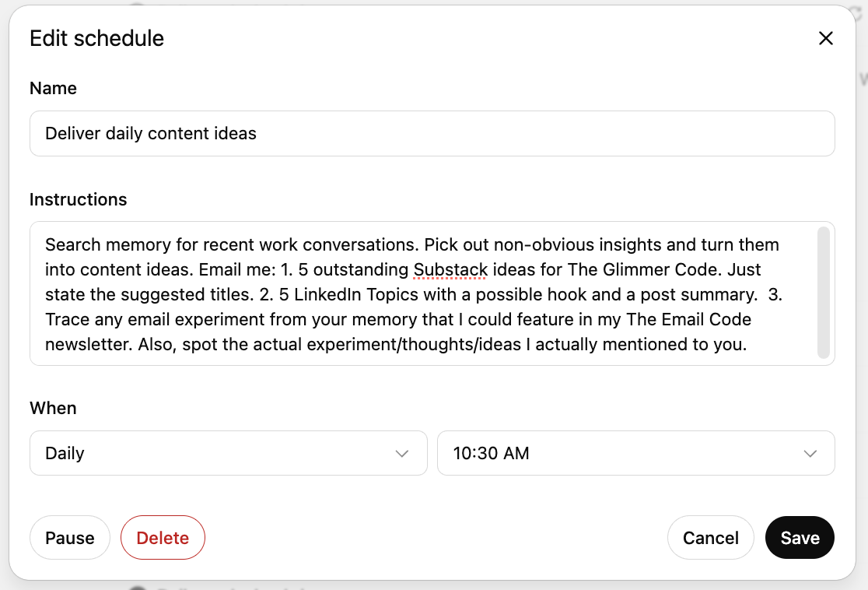Cancel editing the schedule
Viewport: 868px width, 590px height.
coord(710,538)
